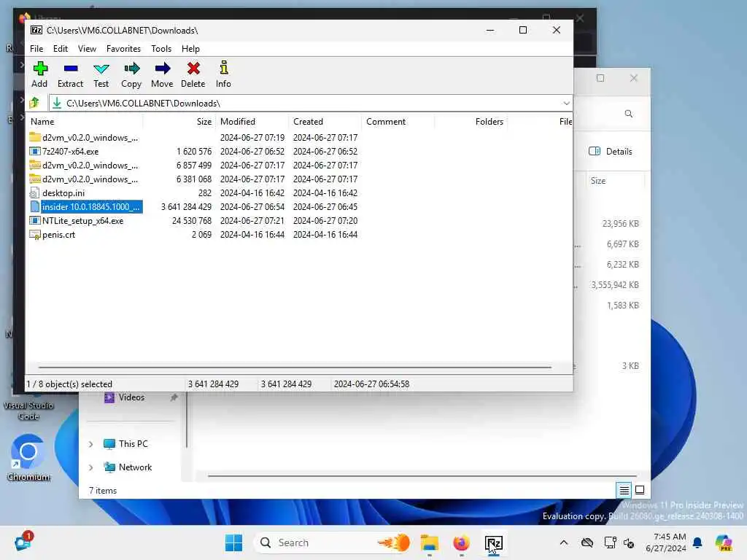Image resolution: width=747 pixels, height=560 pixels.
Task: Select the .crt certificate file row
Action: pyautogui.click(x=193, y=234)
